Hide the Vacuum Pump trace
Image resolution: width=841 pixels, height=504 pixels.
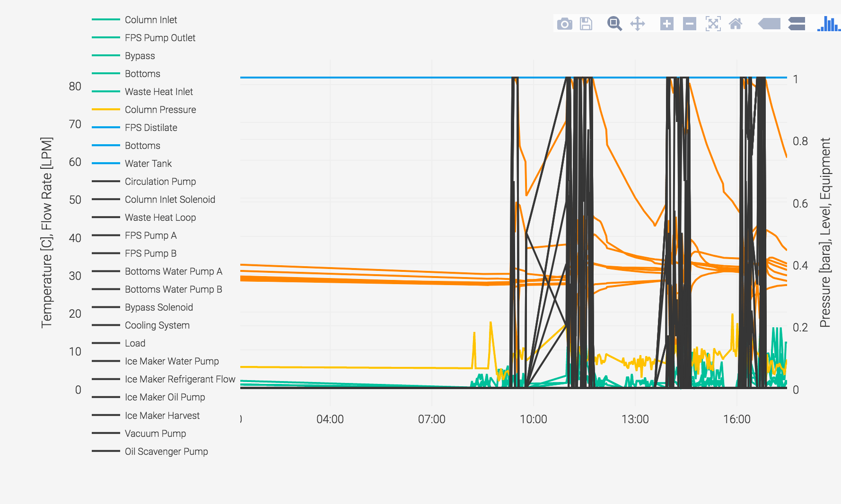pyautogui.click(x=155, y=434)
